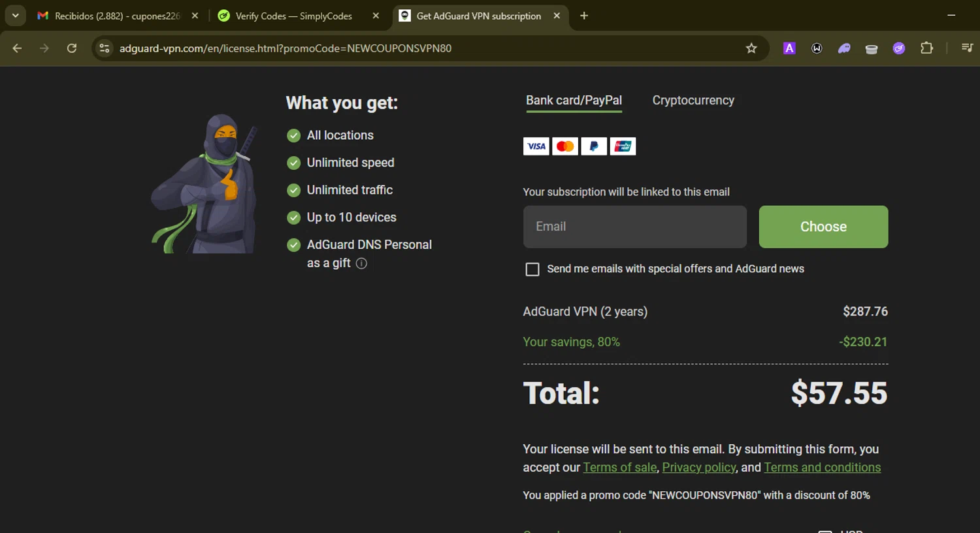Go back to the previous page
The height and width of the screenshot is (533, 980).
17,48
